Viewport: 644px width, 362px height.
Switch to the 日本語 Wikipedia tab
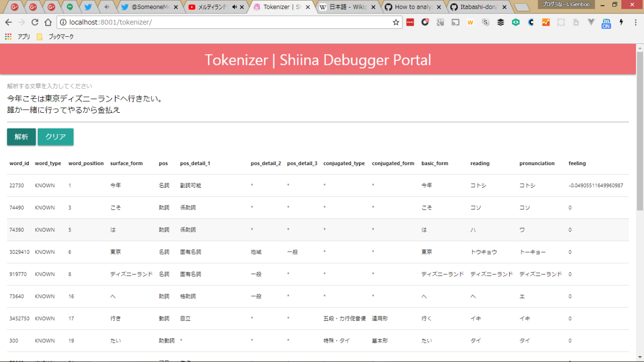point(347,7)
